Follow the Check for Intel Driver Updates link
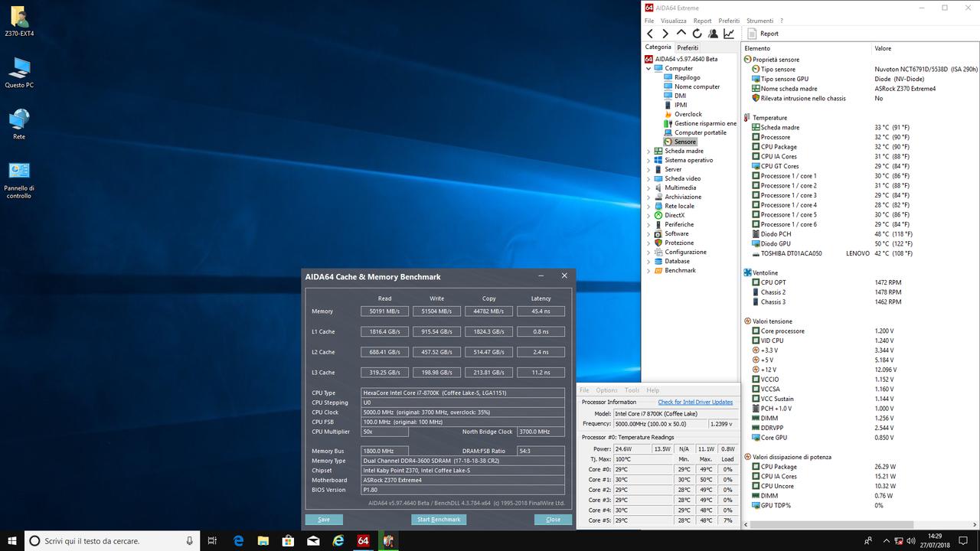This screenshot has width=980, height=551. tap(695, 401)
